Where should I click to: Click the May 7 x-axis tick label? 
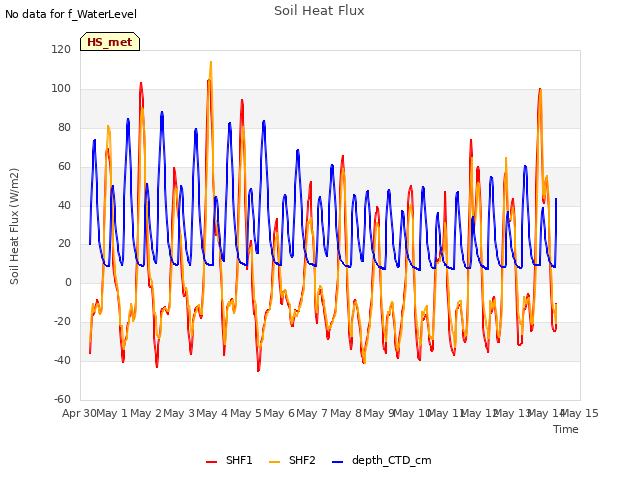click(313, 413)
